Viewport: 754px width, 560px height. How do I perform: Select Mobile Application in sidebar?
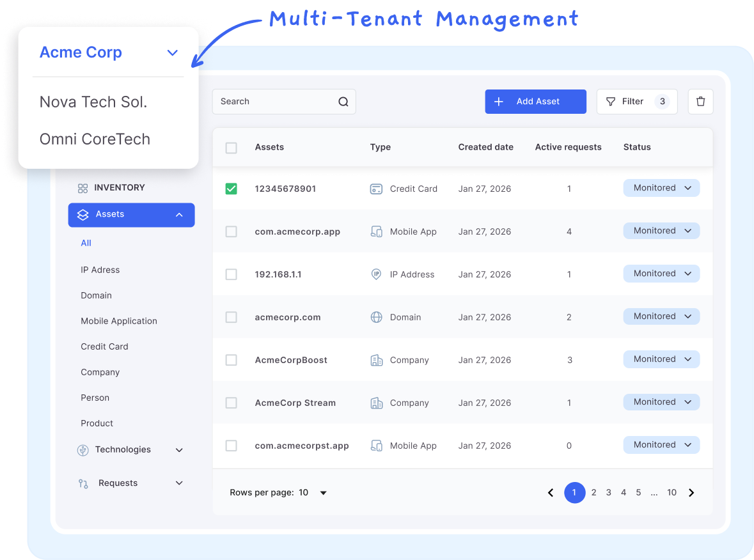pos(119,321)
